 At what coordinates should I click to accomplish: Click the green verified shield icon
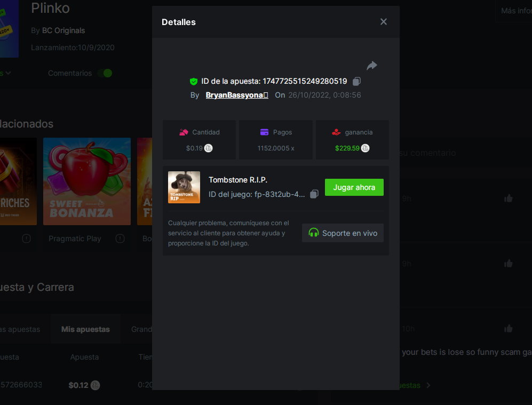click(194, 82)
